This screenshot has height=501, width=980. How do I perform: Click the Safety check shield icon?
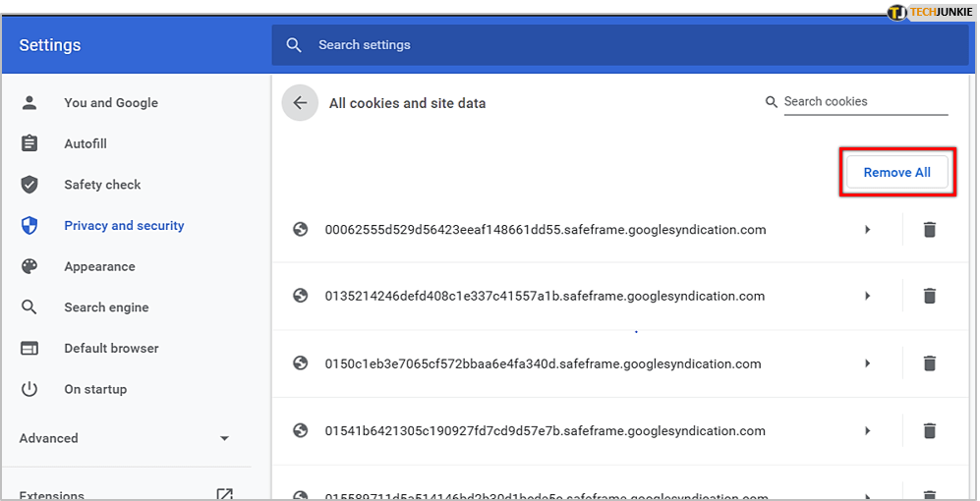[29, 185]
